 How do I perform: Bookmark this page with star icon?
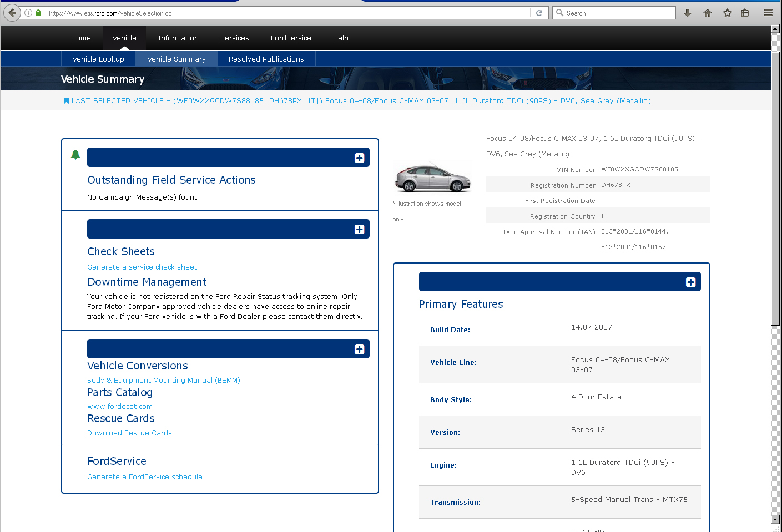pyautogui.click(x=728, y=13)
